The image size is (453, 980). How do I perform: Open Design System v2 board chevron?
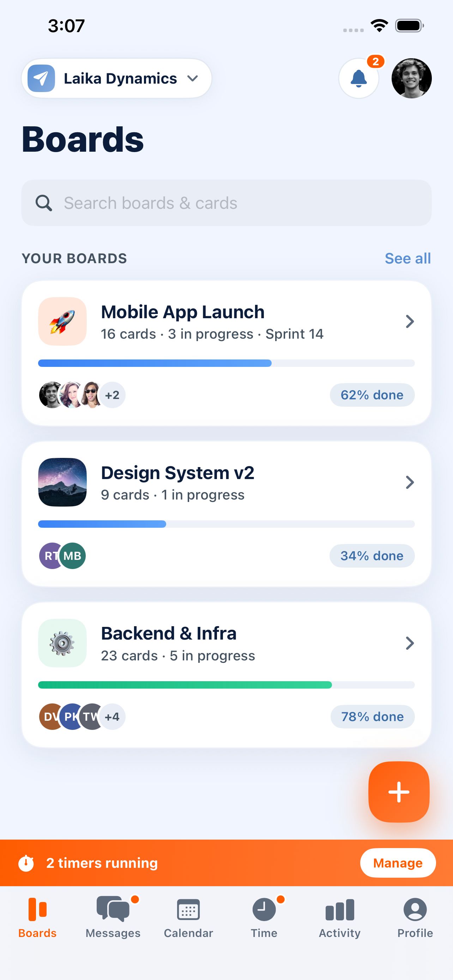[409, 482]
